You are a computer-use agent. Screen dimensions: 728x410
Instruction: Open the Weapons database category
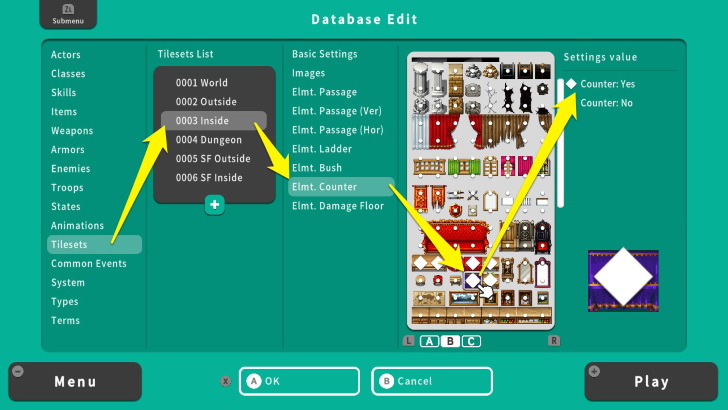pyautogui.click(x=72, y=131)
